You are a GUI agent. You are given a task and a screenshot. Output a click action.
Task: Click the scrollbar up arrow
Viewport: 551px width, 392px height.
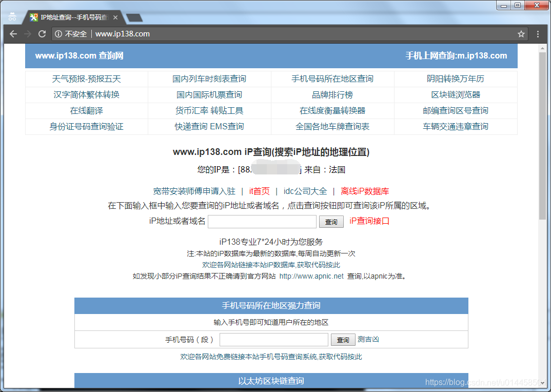[x=542, y=48]
